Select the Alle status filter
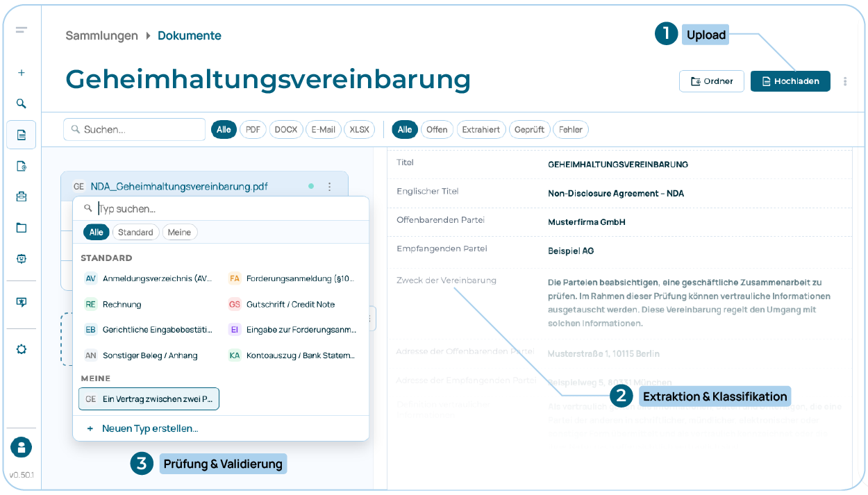The image size is (868, 495). click(405, 130)
